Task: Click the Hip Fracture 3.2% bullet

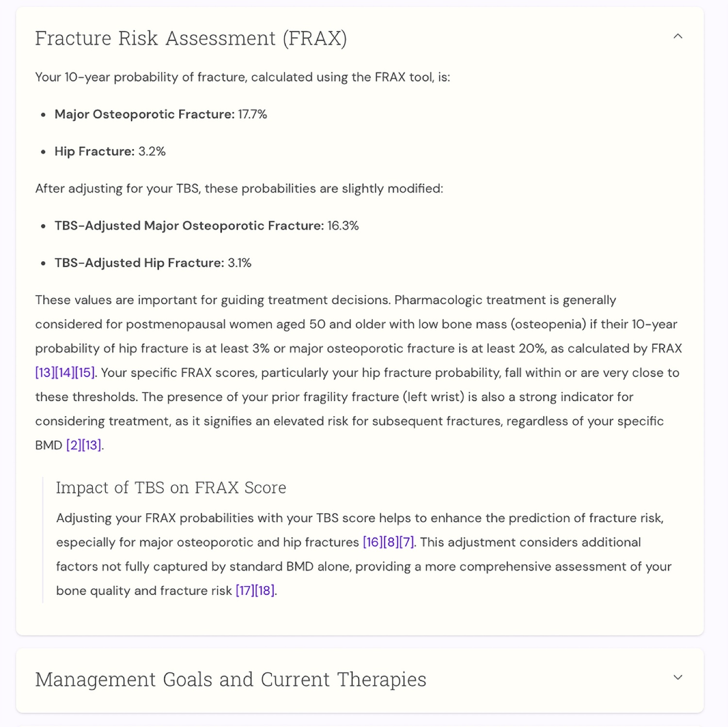Action: 110,152
